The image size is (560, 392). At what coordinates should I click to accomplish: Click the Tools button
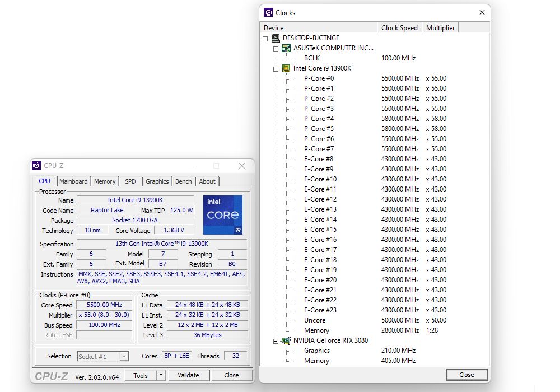(x=141, y=375)
